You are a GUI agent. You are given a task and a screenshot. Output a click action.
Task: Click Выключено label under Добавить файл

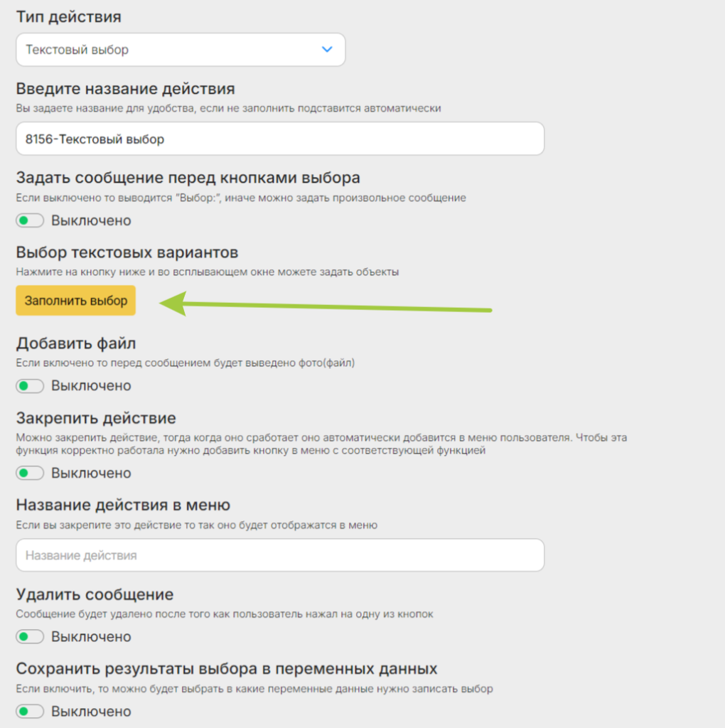click(x=91, y=386)
